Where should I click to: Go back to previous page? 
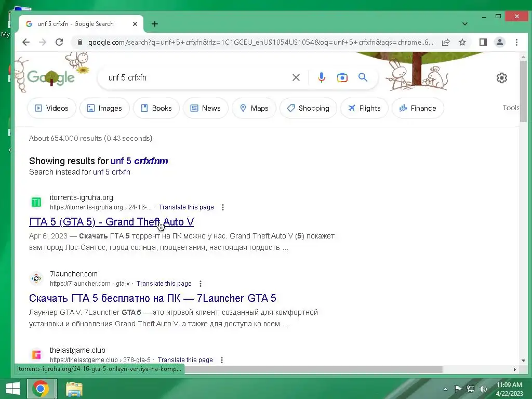click(x=26, y=42)
